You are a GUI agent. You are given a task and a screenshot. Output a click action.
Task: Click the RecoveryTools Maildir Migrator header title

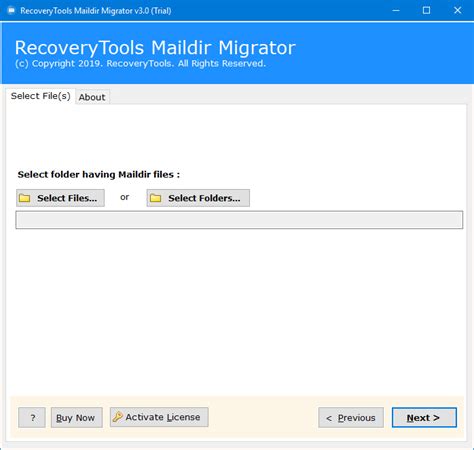(x=155, y=48)
